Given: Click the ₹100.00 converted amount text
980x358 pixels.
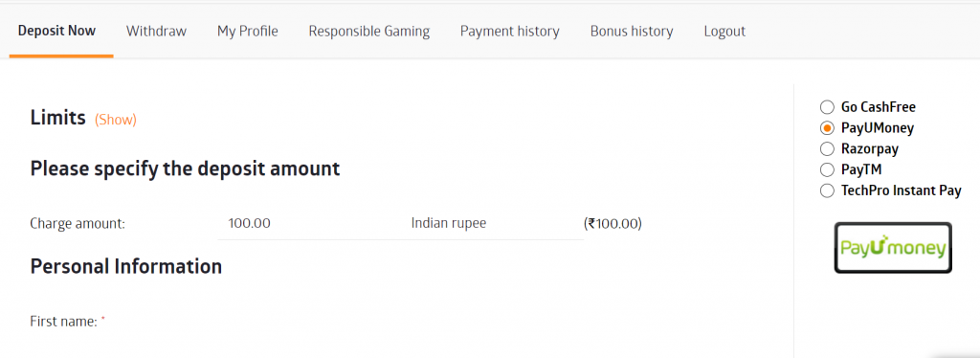Looking at the screenshot, I should click(x=612, y=223).
